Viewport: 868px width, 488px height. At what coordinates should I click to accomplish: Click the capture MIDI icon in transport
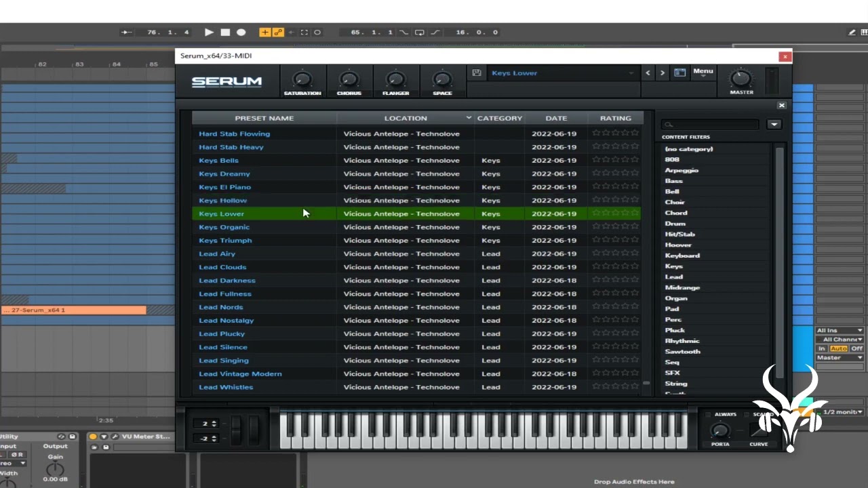304,32
